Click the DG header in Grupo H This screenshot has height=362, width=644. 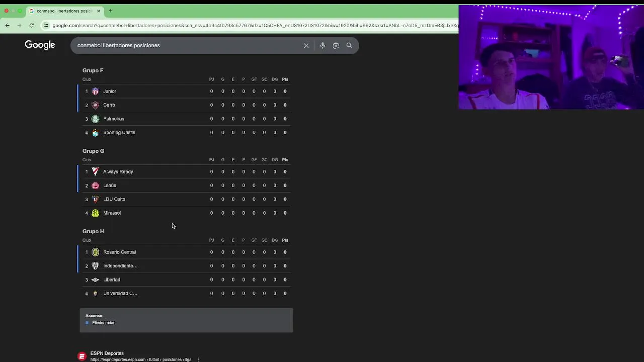[x=275, y=240]
